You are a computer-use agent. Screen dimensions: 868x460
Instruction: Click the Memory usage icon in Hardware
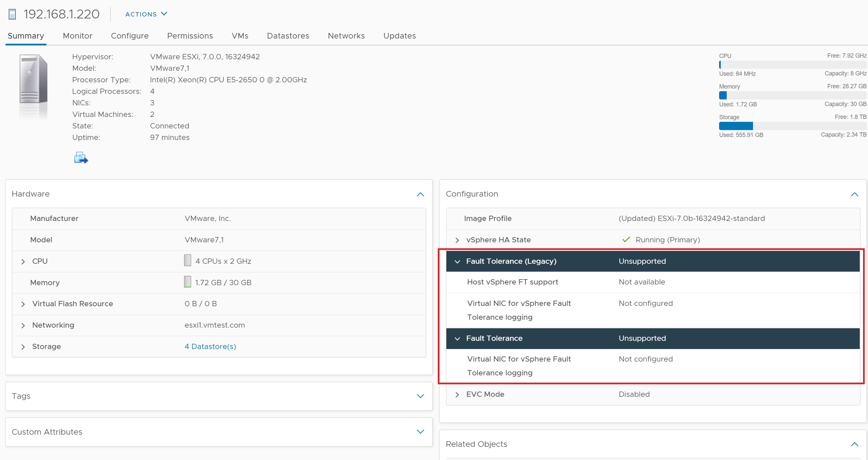click(188, 282)
